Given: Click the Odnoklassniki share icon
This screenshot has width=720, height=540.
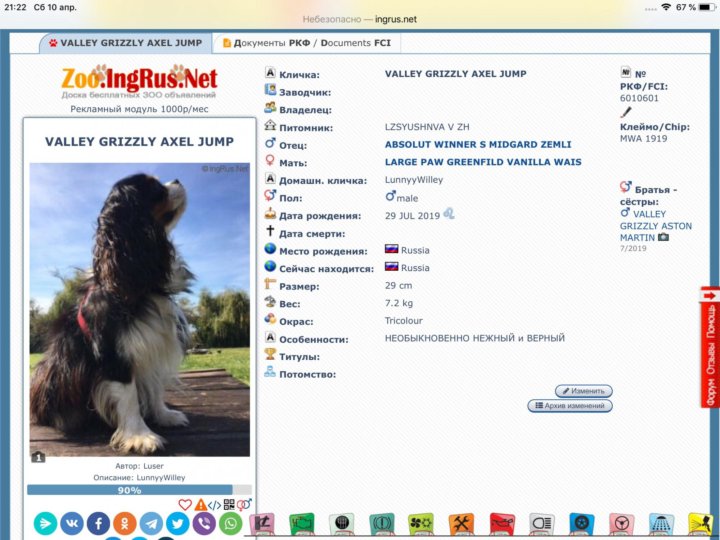Looking at the screenshot, I should (125, 523).
